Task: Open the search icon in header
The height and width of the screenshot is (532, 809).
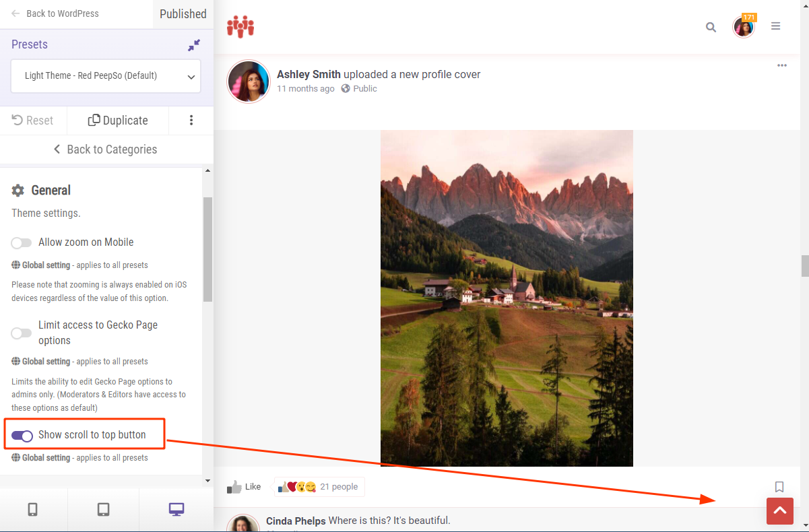Action: [711, 27]
